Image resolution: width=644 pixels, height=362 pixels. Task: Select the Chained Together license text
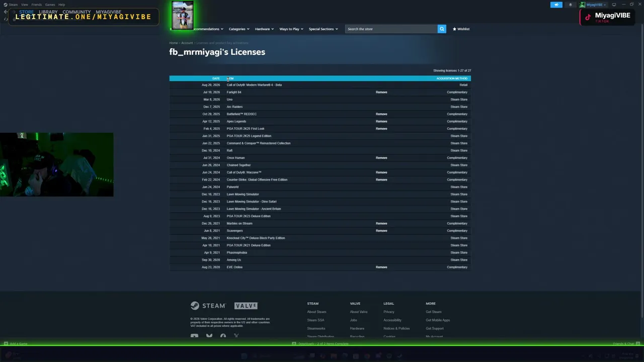coord(238,165)
